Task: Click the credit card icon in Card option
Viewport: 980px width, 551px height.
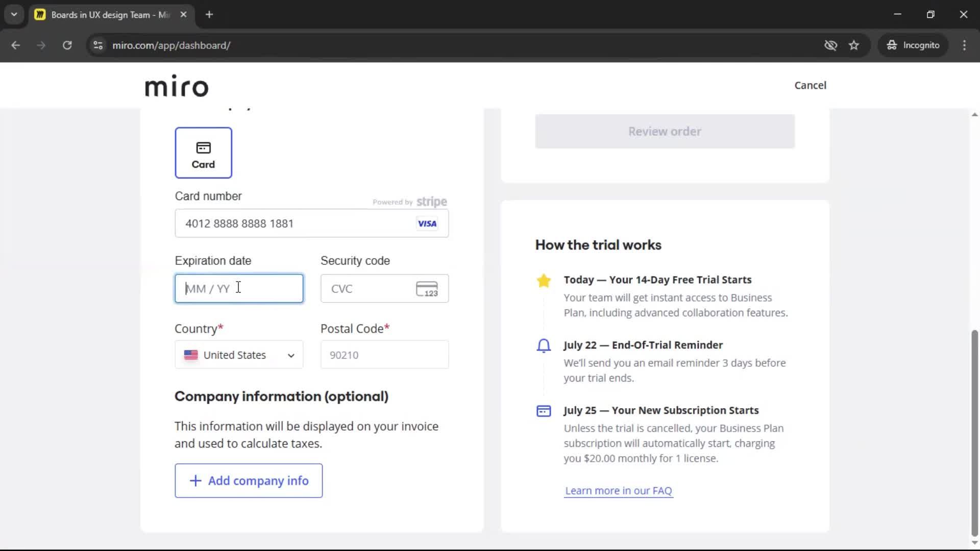Action: [203, 148]
